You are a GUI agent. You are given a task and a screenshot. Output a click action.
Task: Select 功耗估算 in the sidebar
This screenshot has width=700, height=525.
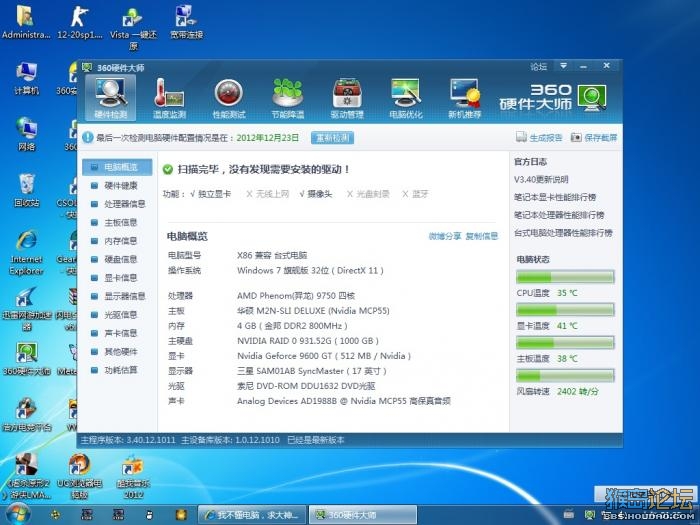click(x=117, y=370)
